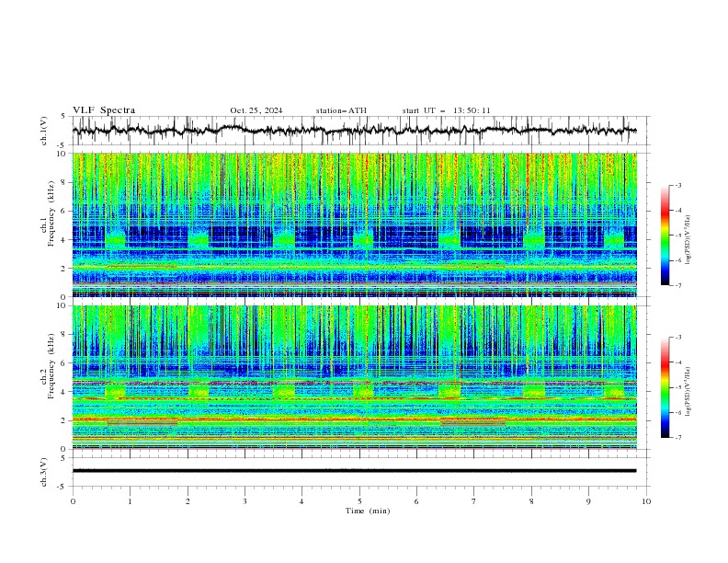The height and width of the screenshot is (563, 728).
Task: Click the 'VLF Spectra' title text
Action: point(104,110)
